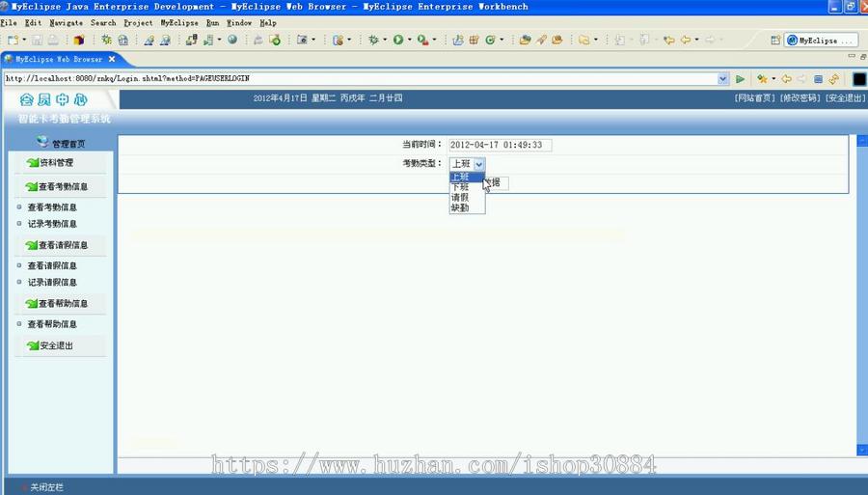Close the MyEclipse Web Browser tab
This screenshot has height=495, width=868.
[112, 59]
